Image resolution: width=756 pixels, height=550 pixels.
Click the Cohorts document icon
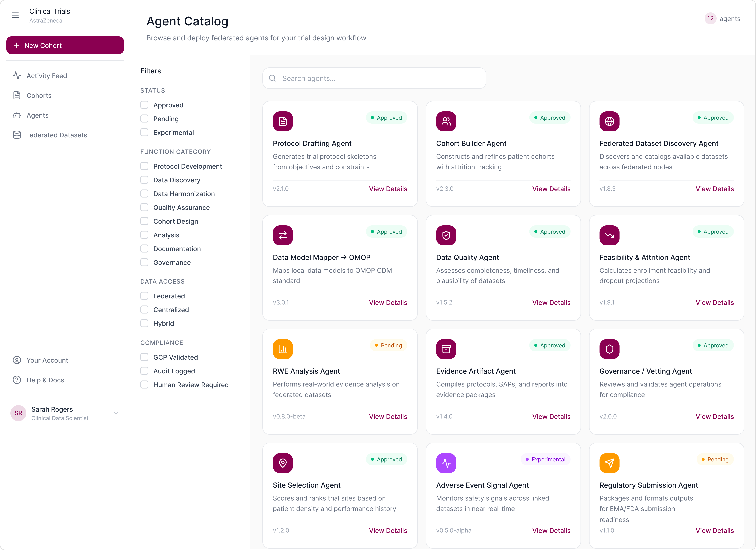[x=17, y=96]
